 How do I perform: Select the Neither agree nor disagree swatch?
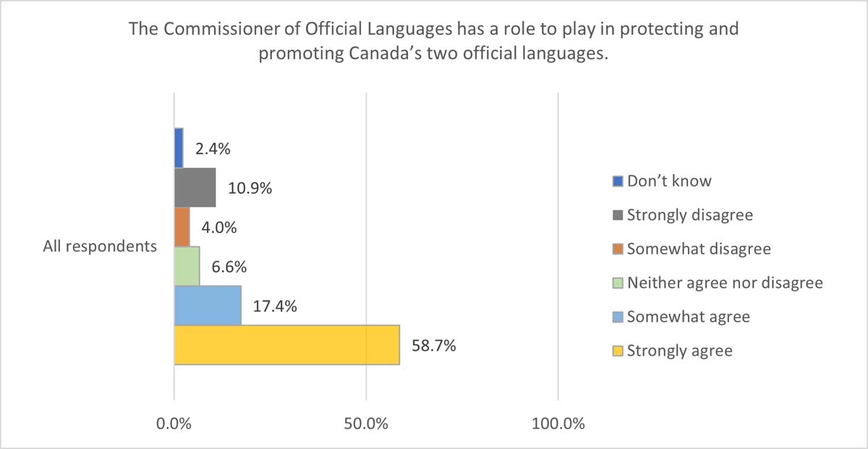point(617,283)
